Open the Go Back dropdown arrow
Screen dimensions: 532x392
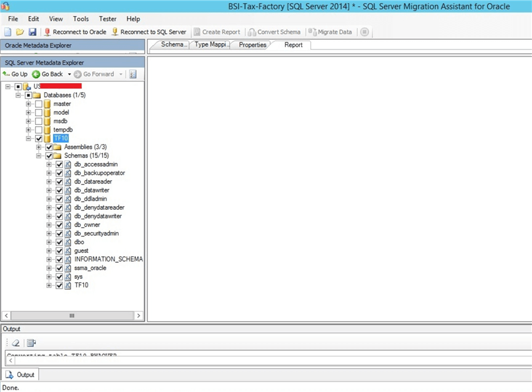(x=68, y=74)
